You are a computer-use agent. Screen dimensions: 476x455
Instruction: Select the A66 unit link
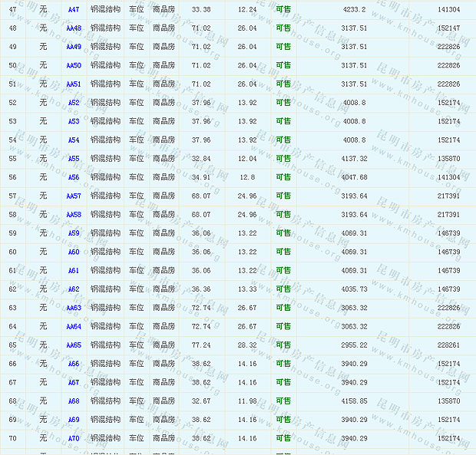point(73,364)
